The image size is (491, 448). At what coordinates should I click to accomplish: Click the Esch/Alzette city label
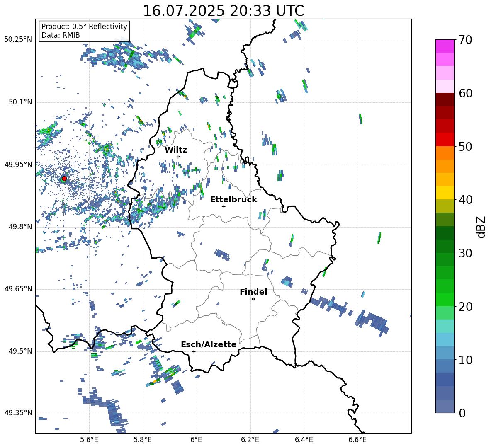click(209, 344)
